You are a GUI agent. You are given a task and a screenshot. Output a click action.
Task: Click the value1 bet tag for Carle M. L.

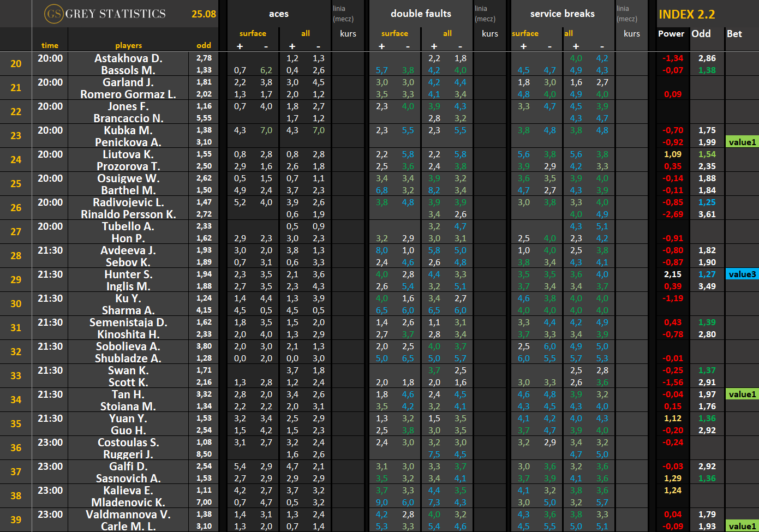[x=742, y=527]
